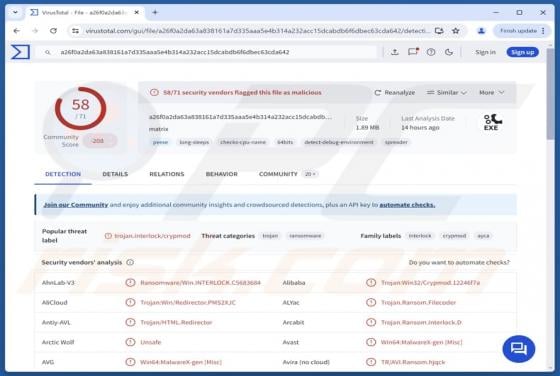This screenshot has width=560, height=376.
Task: Open the help question mark icon
Action: pos(431,52)
